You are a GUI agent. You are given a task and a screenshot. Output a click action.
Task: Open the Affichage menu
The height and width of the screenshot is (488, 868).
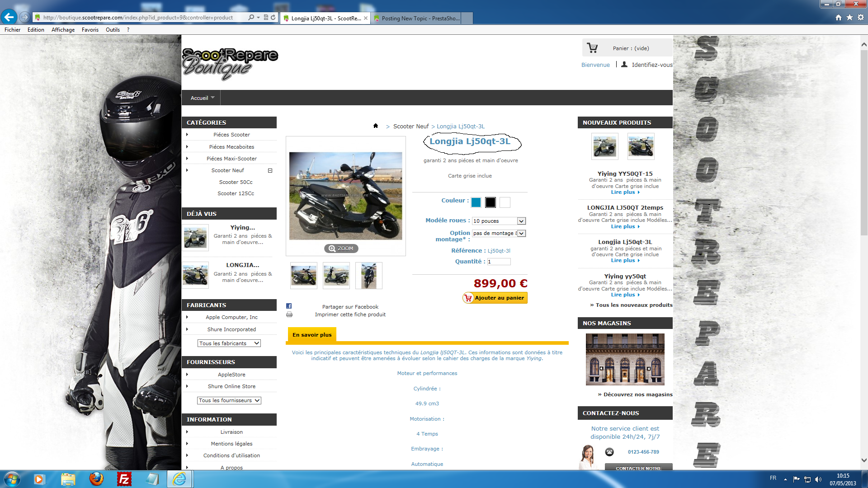[63, 30]
